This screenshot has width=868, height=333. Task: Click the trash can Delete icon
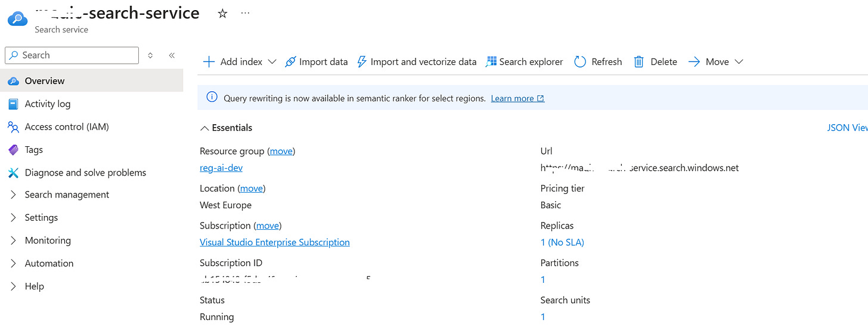[638, 61]
